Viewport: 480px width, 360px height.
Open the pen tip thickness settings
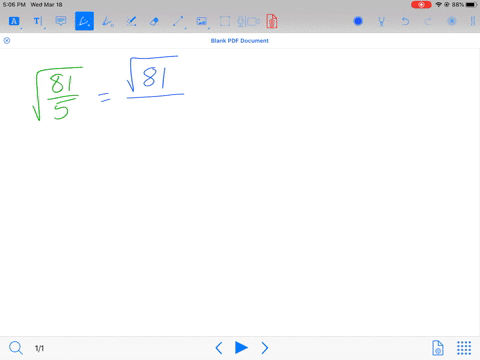[x=381, y=22]
